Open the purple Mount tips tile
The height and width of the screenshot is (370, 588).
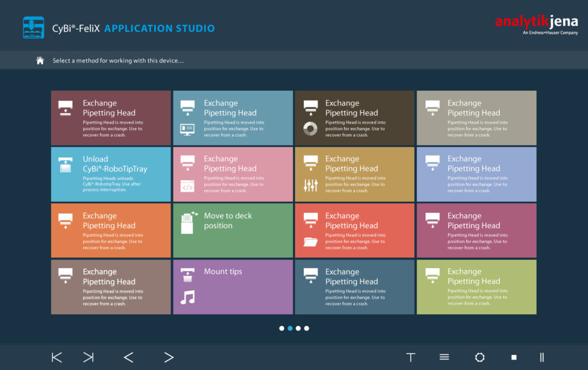[x=233, y=287]
